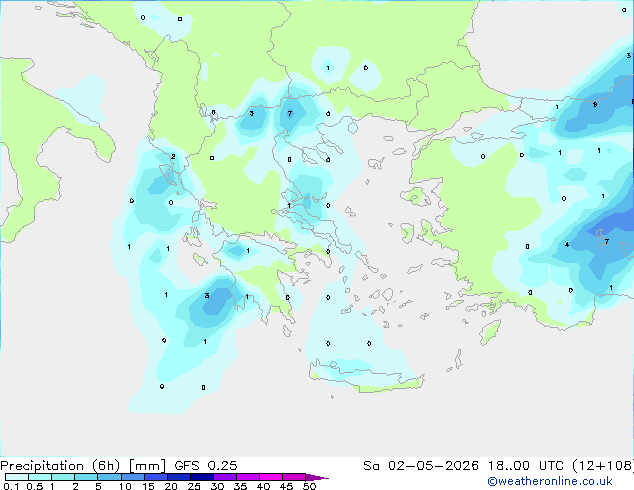Screen dimensions: 634x490
Task: Click the legend label '20'
Action: coord(171,486)
